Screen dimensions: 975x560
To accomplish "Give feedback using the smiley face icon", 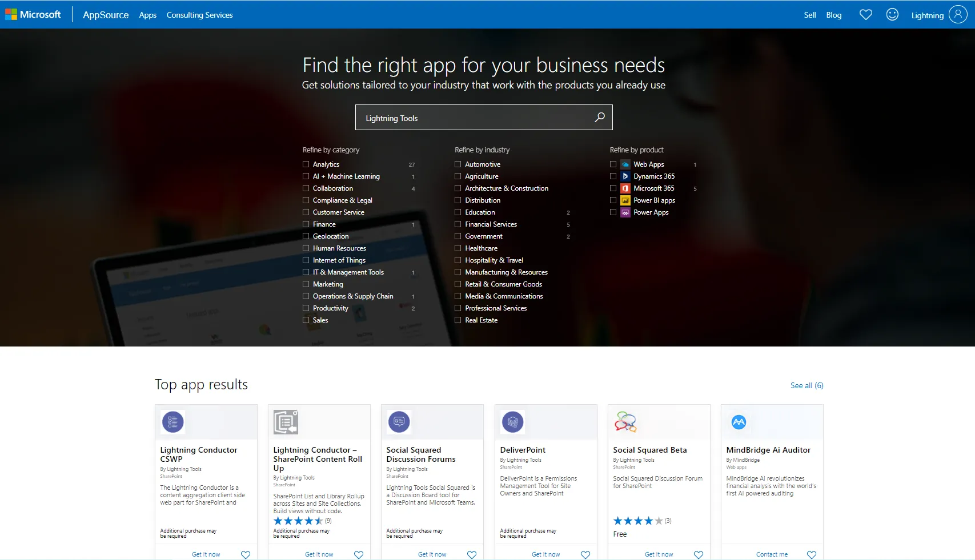I will tap(892, 14).
